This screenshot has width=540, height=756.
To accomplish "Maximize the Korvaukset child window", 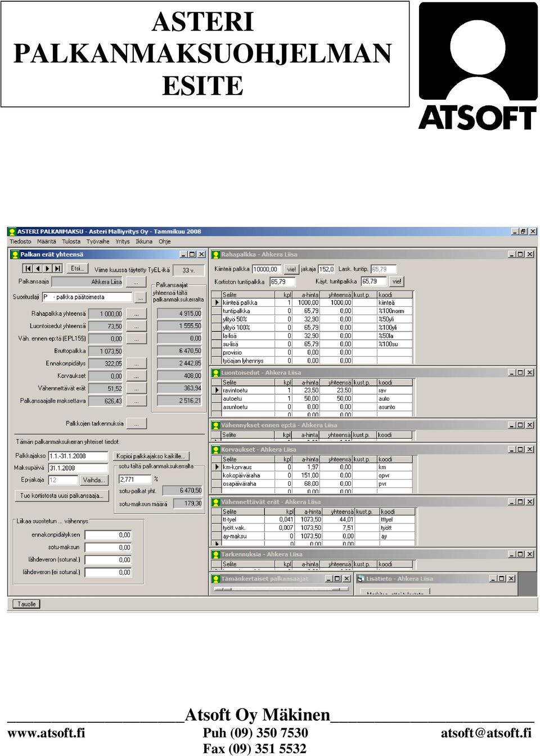I will tap(520, 449).
